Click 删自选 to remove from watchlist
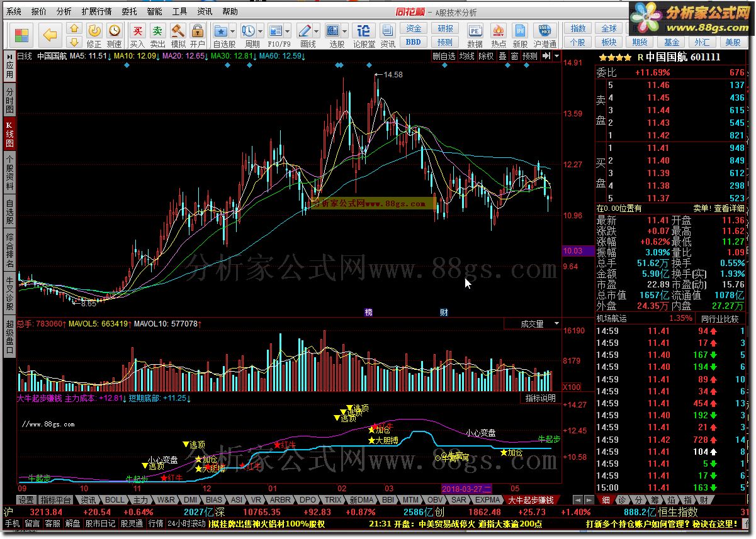 (444, 56)
